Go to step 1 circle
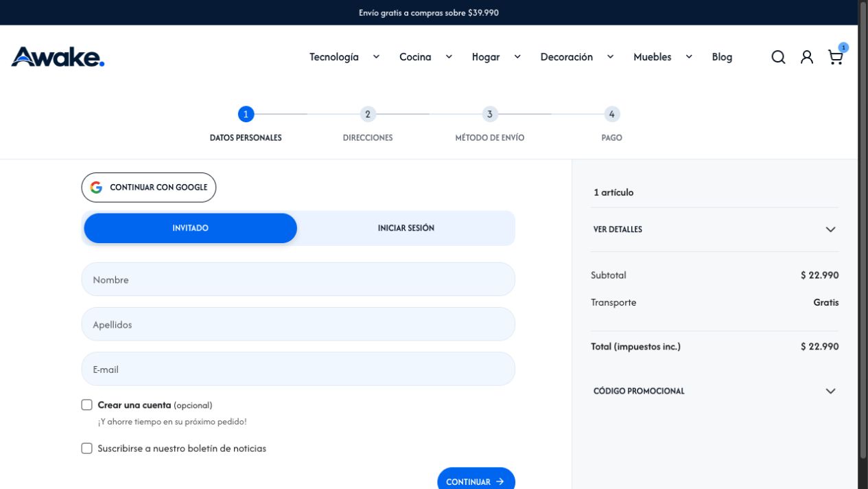 246,114
